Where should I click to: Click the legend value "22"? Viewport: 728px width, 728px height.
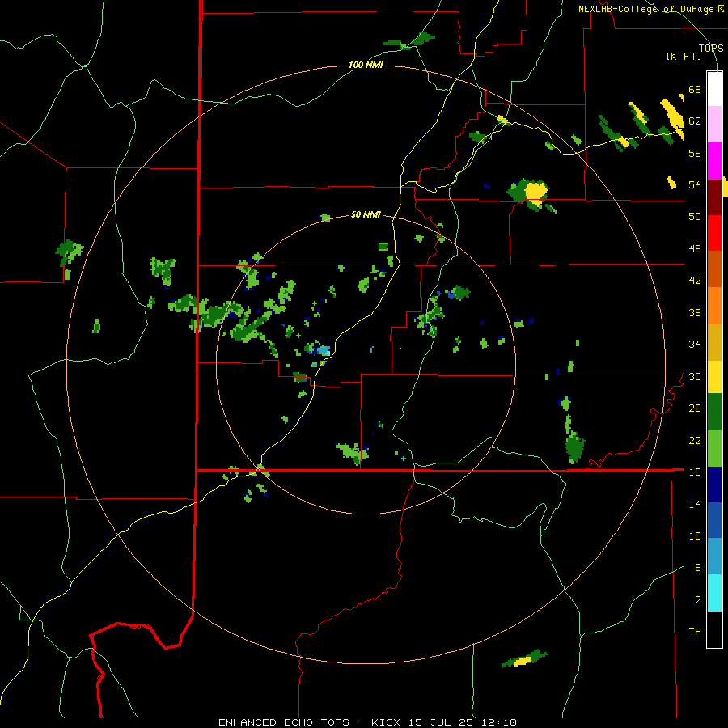[x=695, y=440]
